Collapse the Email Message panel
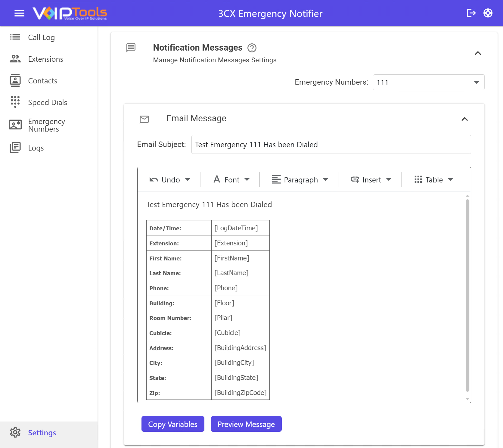The width and height of the screenshot is (503, 448). pos(464,119)
